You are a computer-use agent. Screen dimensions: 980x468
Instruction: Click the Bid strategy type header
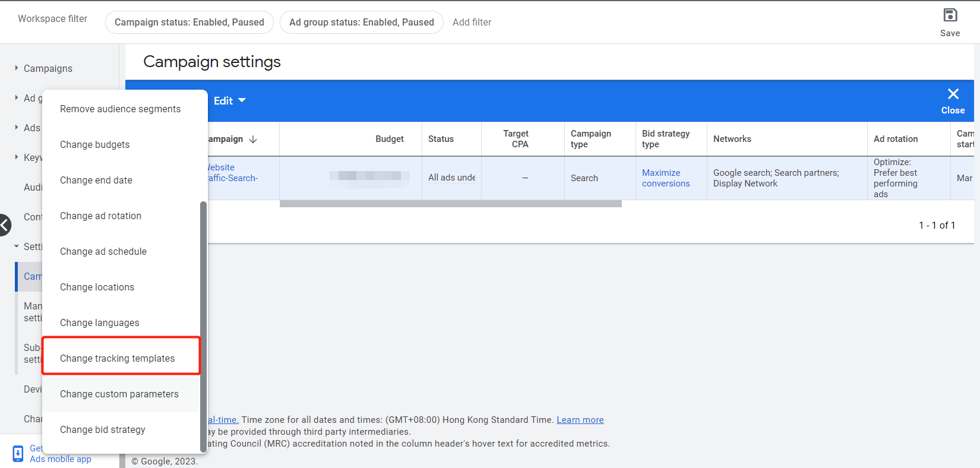coord(666,139)
